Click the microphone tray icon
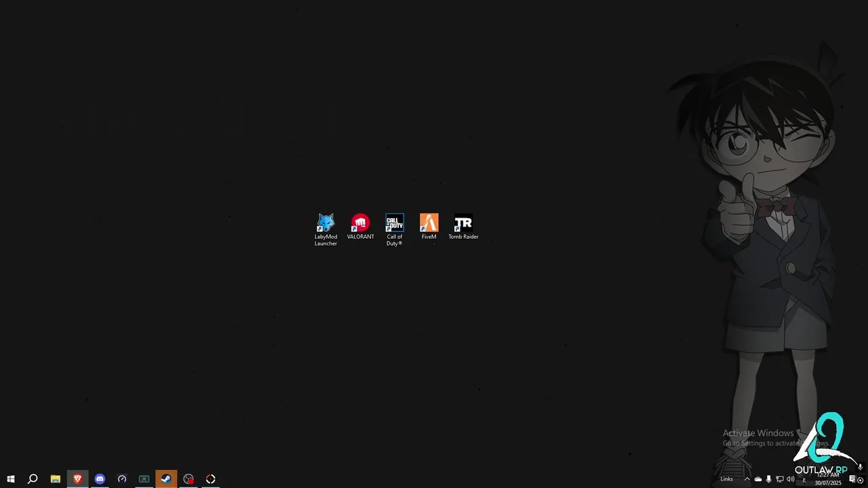 (x=769, y=479)
